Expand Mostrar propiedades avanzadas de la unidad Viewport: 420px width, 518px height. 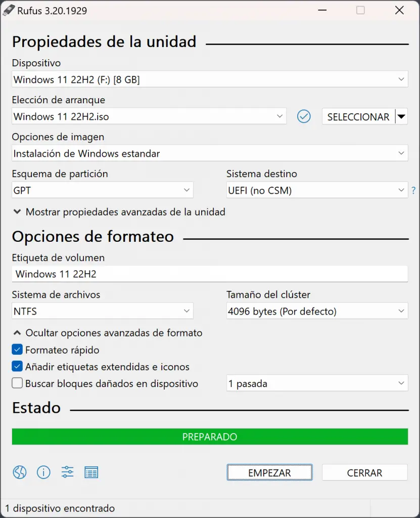(119, 212)
